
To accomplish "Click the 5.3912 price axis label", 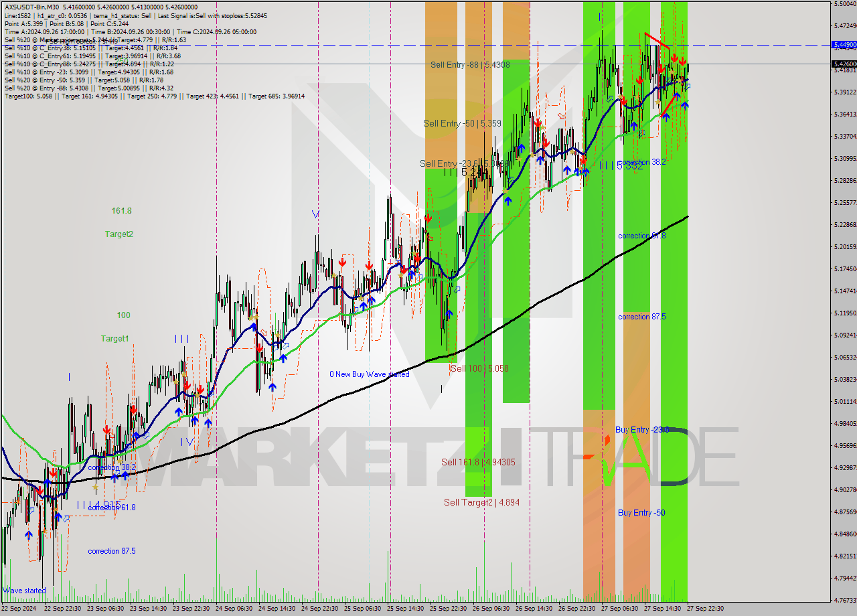I will pyautogui.click(x=845, y=92).
